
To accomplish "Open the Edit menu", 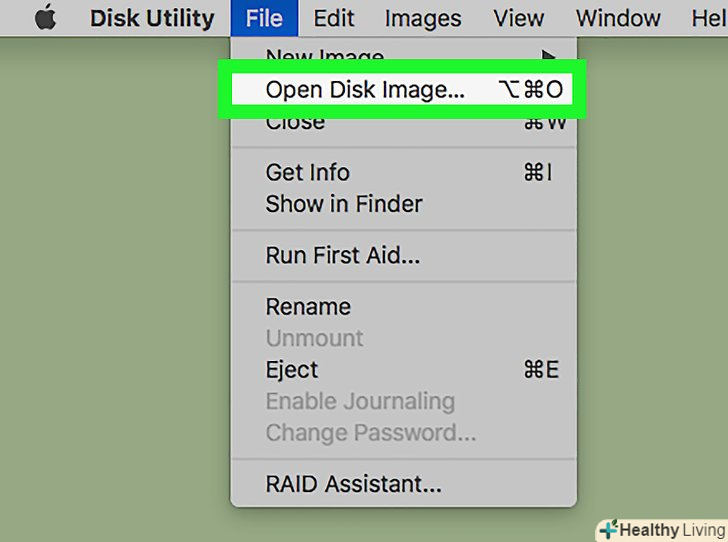I will tap(333, 19).
